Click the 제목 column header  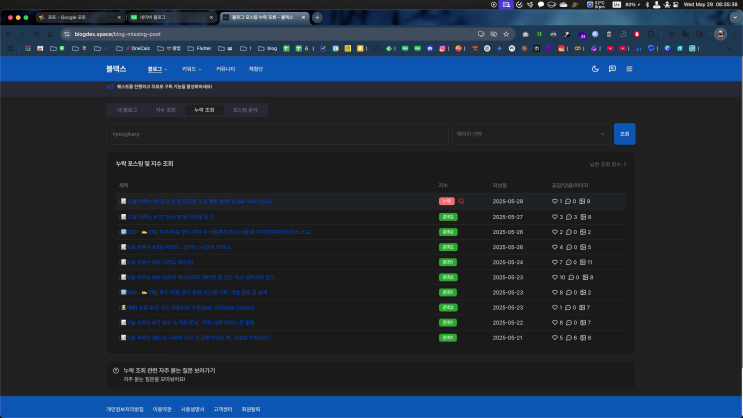pos(123,185)
